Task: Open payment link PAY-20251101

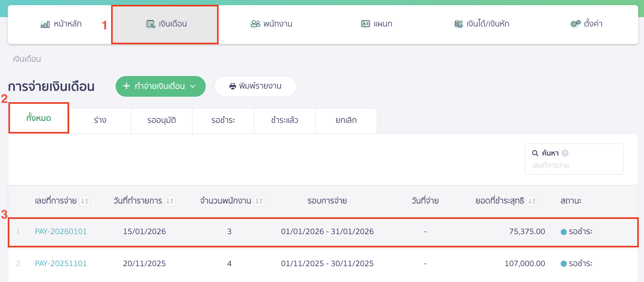Action: [61, 264]
